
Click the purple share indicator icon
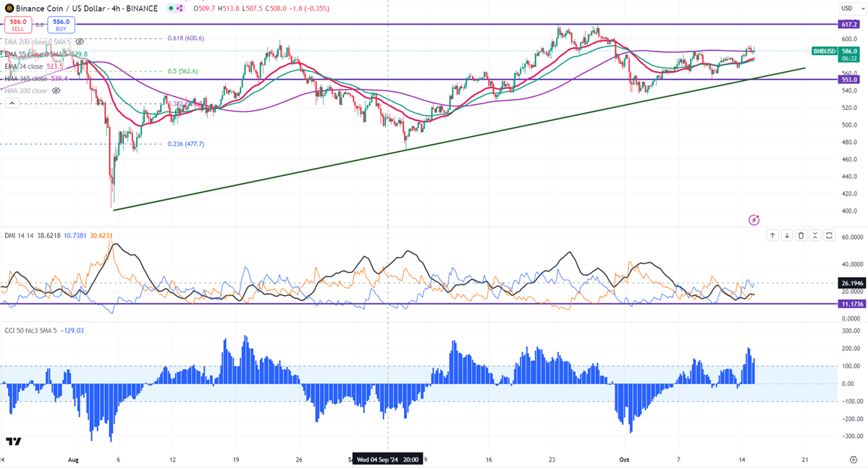(180, 8)
